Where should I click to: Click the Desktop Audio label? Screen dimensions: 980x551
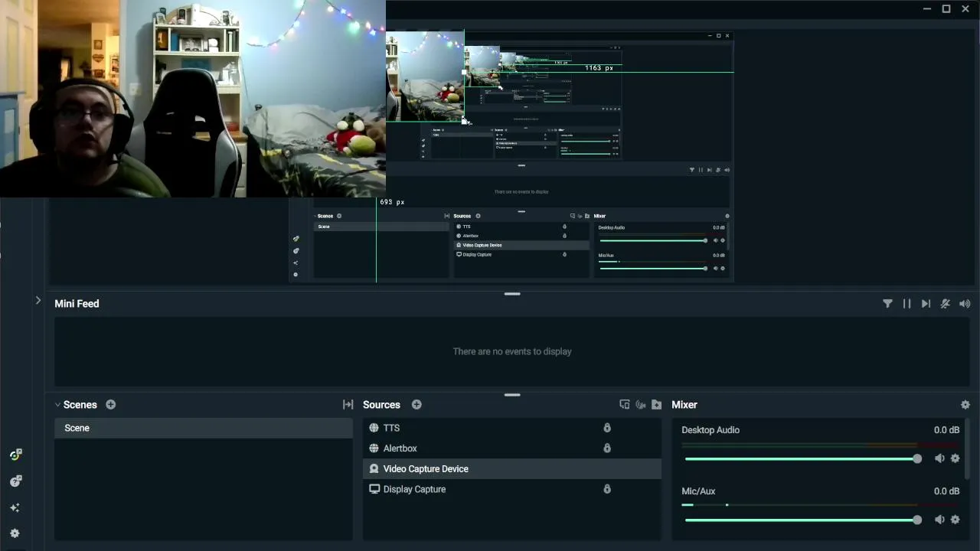pyautogui.click(x=710, y=430)
